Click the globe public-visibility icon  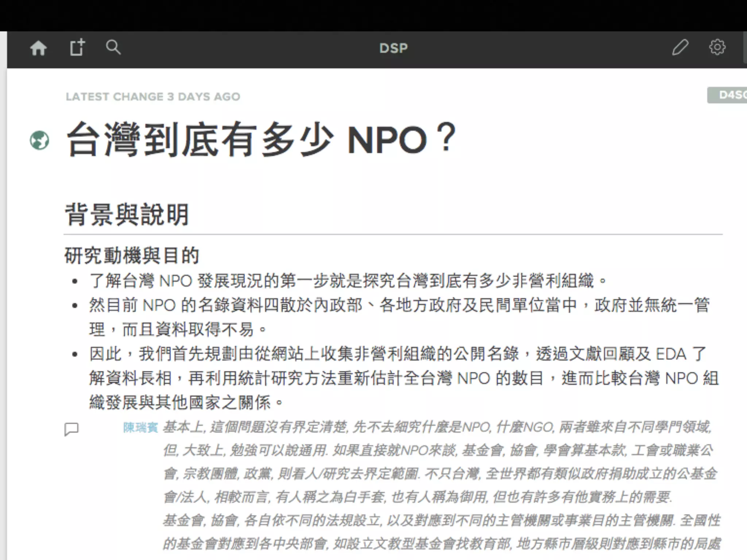(39, 140)
